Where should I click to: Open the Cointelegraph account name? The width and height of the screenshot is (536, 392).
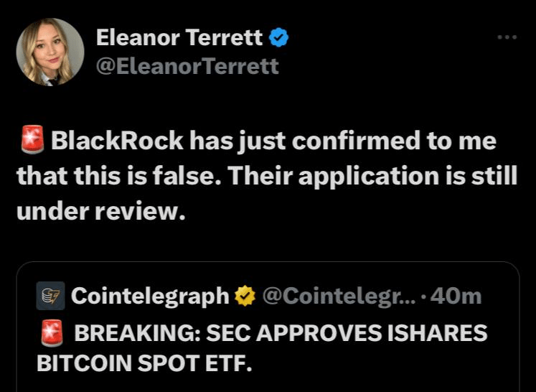click(x=150, y=296)
